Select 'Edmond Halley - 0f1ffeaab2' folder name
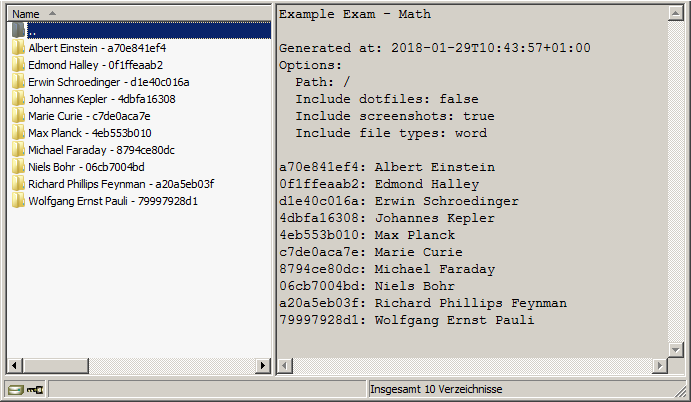 pos(96,65)
